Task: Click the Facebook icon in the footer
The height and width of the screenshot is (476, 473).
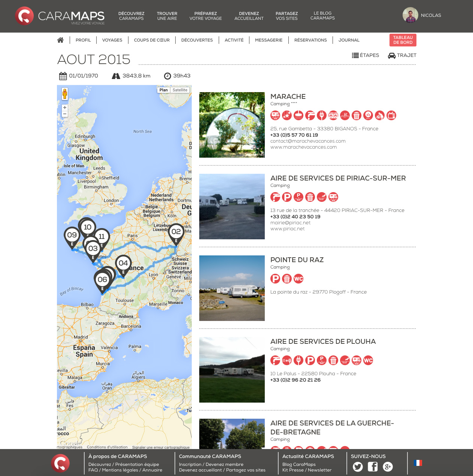Action: 373,467
